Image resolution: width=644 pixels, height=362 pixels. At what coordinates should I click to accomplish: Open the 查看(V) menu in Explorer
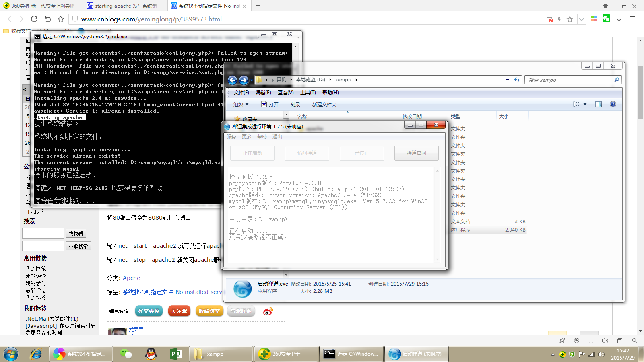(285, 93)
